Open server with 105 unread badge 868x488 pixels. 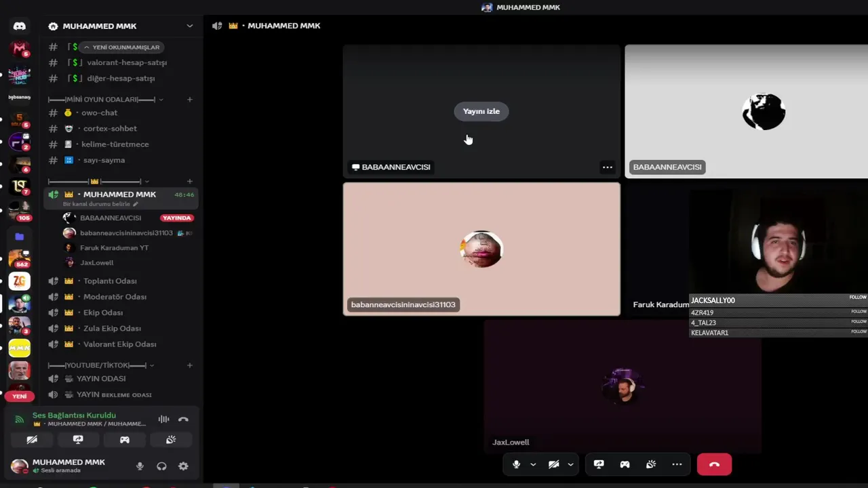(x=20, y=211)
